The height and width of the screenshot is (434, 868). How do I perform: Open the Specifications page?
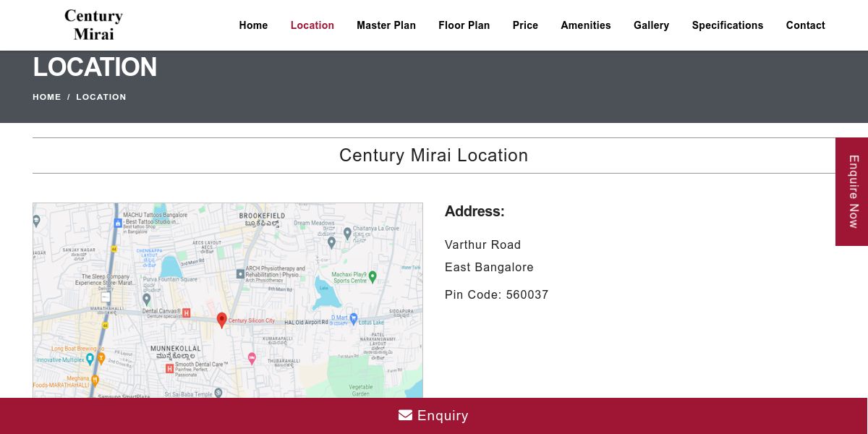(x=728, y=25)
